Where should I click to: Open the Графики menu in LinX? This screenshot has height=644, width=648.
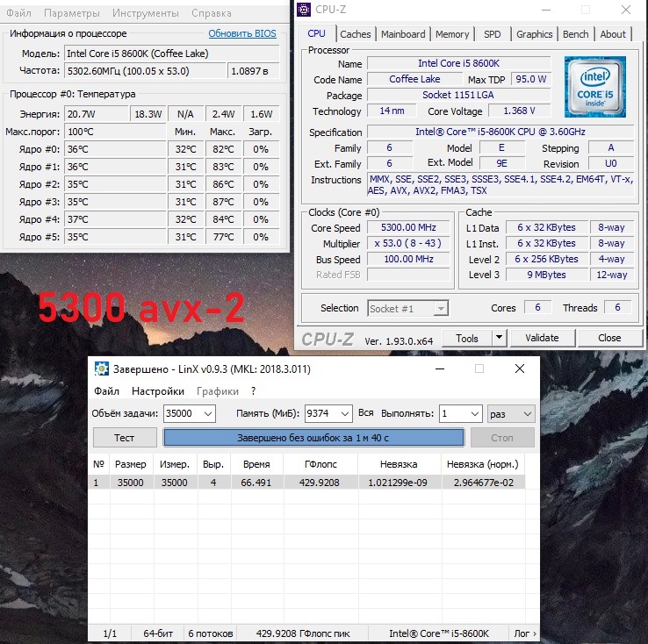218,391
